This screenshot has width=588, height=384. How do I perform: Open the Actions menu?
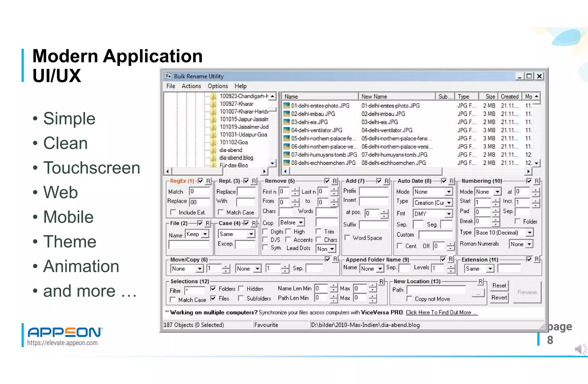tap(191, 86)
